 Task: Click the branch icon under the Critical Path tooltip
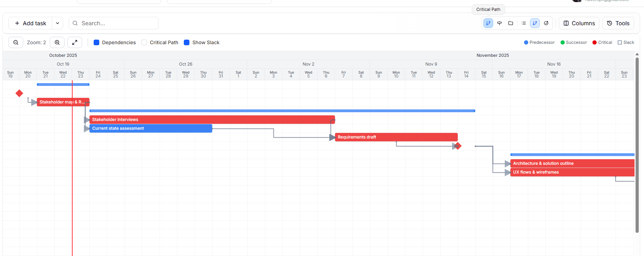[x=488, y=23]
